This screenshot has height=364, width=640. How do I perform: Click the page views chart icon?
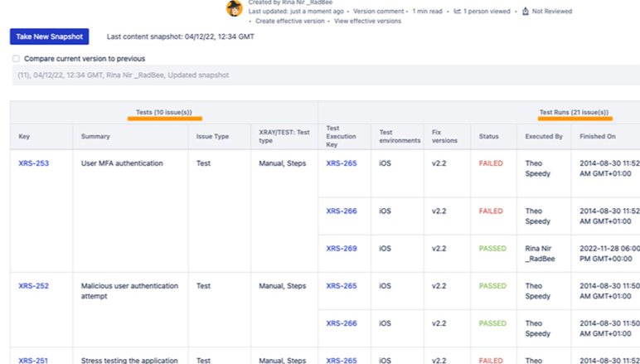click(458, 12)
